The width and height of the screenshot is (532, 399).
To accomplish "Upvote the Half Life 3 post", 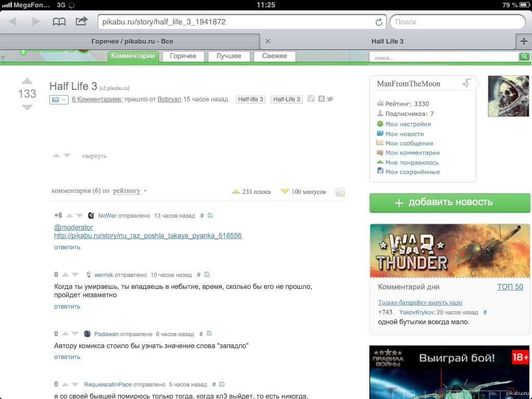I will tap(27, 81).
